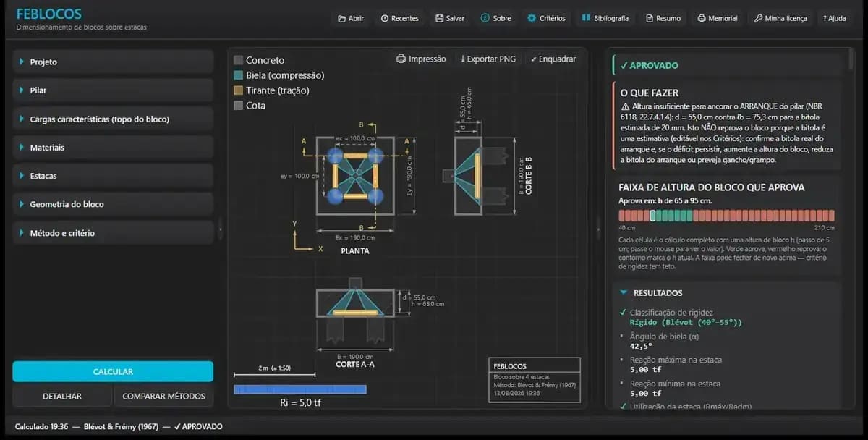Click the CORTE A-A drawing label

(355, 365)
